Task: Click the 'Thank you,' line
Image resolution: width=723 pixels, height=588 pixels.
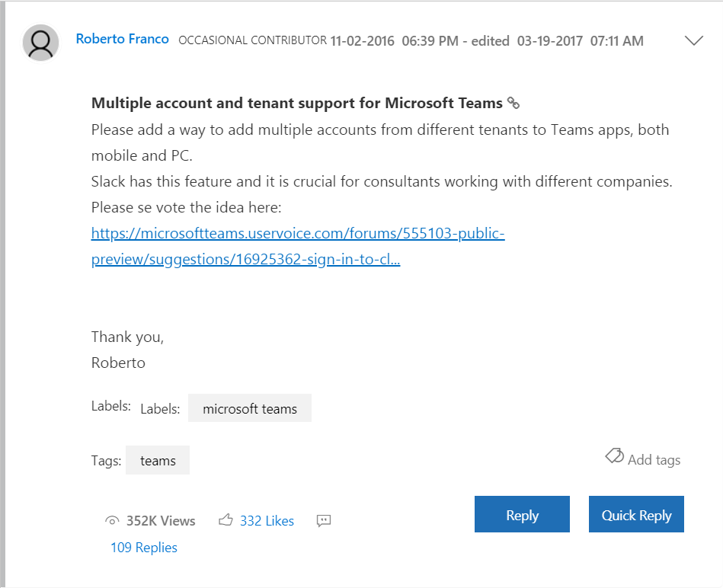Action: [128, 337]
